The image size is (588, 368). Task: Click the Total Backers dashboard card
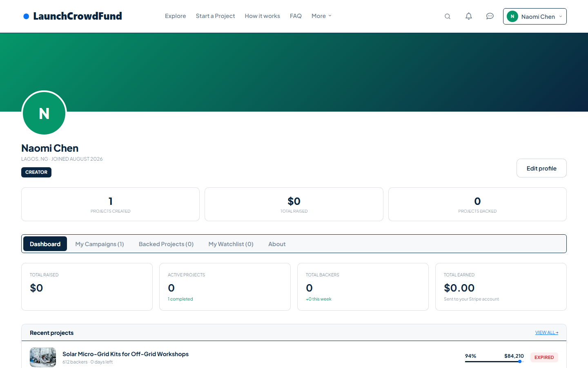click(363, 287)
